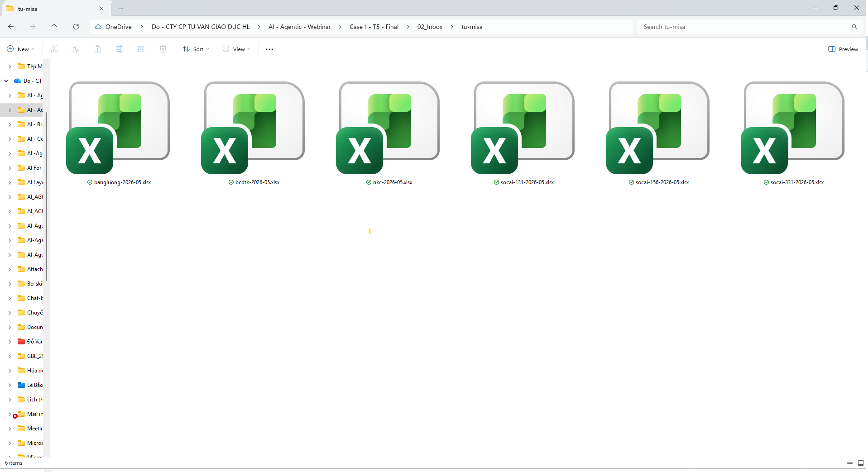Navigate to Case 1 - T5 - Final breadcrumb

(374, 27)
